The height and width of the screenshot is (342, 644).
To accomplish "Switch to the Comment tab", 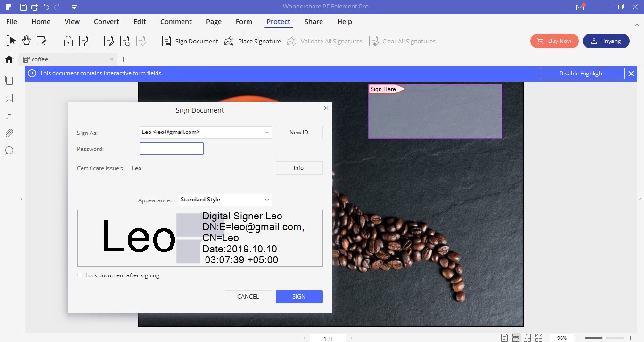I will tap(176, 22).
